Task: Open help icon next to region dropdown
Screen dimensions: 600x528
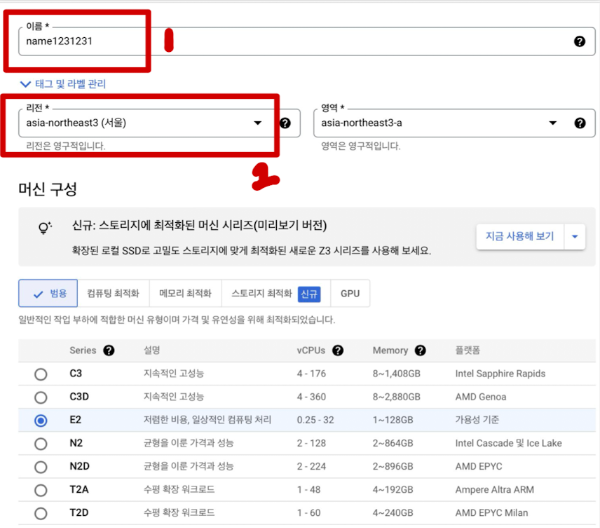Action: pos(285,123)
